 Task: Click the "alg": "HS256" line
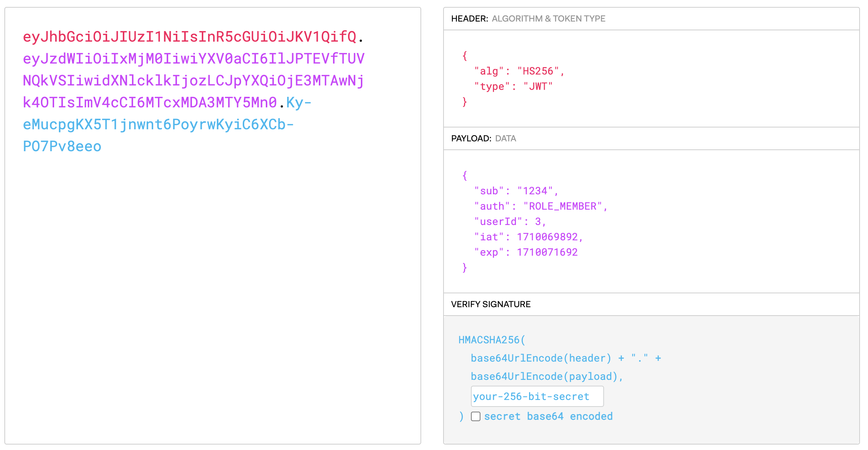click(x=519, y=71)
